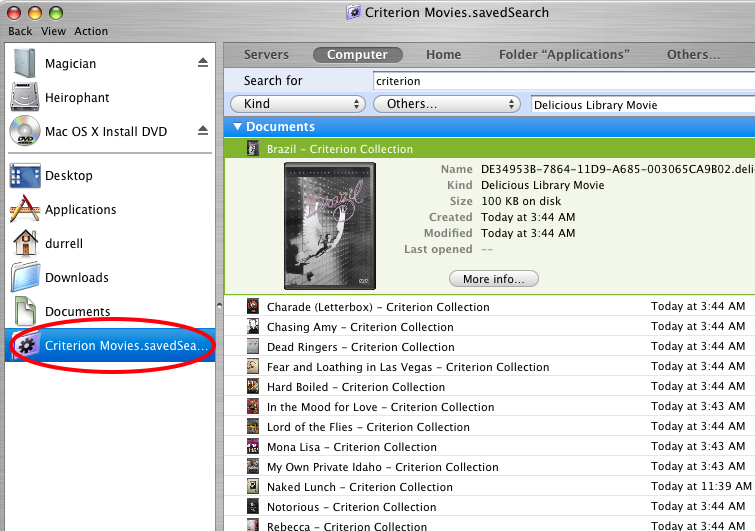This screenshot has height=531, width=755.
Task: Eject the Magician volume
Action: pos(203,63)
